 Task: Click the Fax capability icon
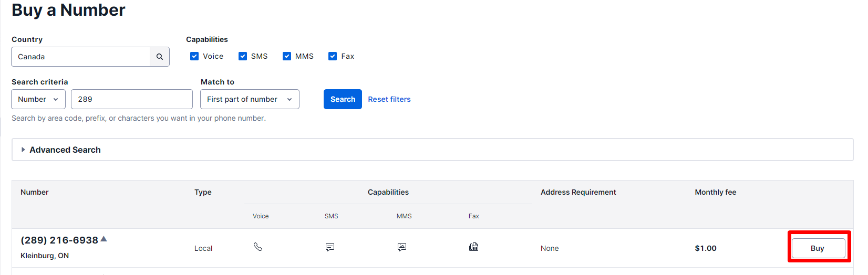coord(474,247)
